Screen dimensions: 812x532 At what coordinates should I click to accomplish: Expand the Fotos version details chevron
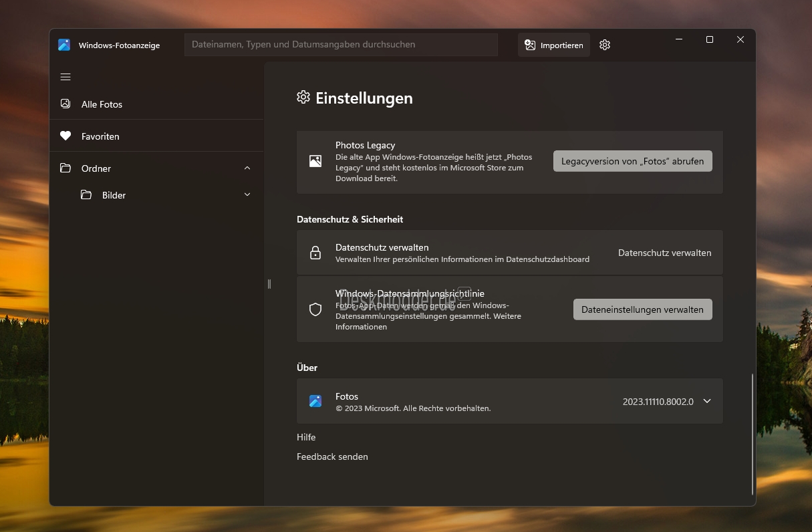(x=707, y=401)
